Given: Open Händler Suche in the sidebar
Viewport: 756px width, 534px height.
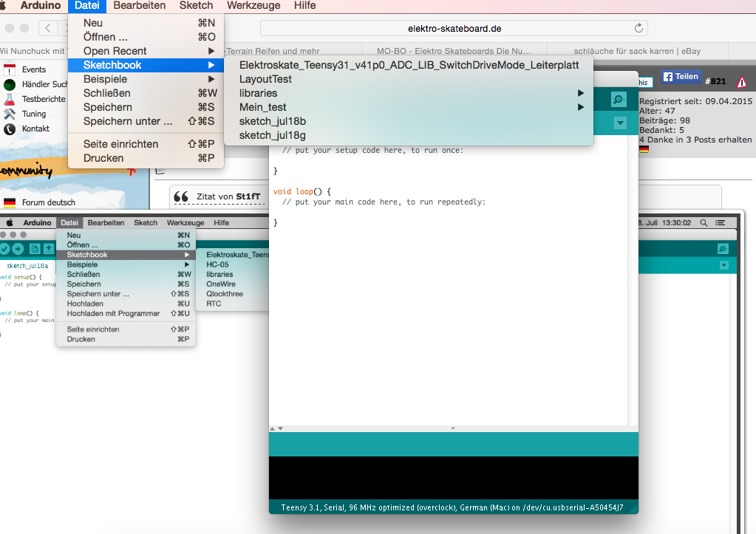Looking at the screenshot, I should [x=45, y=84].
